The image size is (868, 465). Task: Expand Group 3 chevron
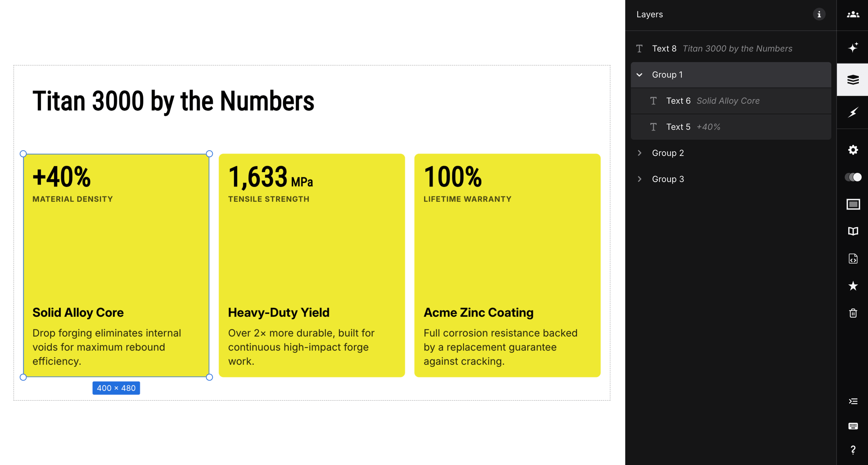(639, 179)
